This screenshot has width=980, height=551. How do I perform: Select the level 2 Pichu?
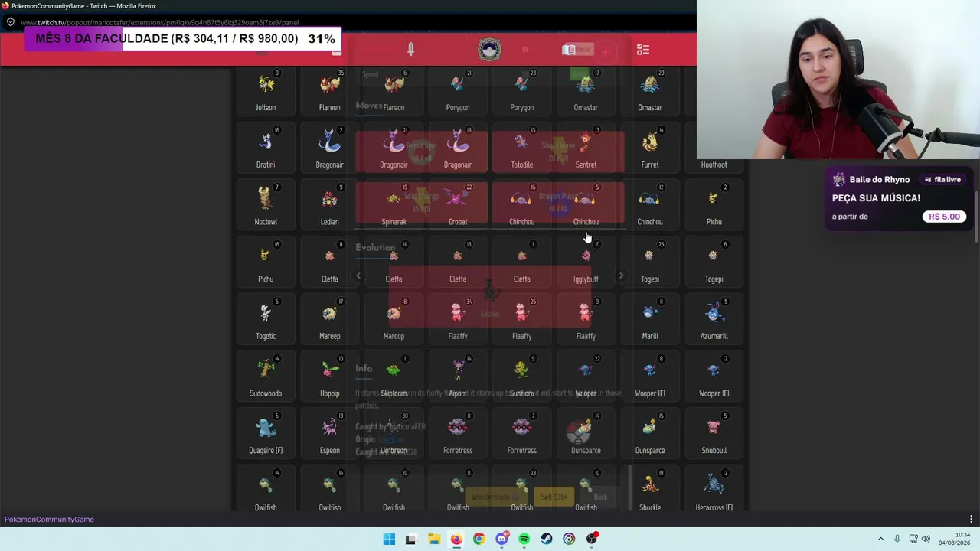click(714, 206)
